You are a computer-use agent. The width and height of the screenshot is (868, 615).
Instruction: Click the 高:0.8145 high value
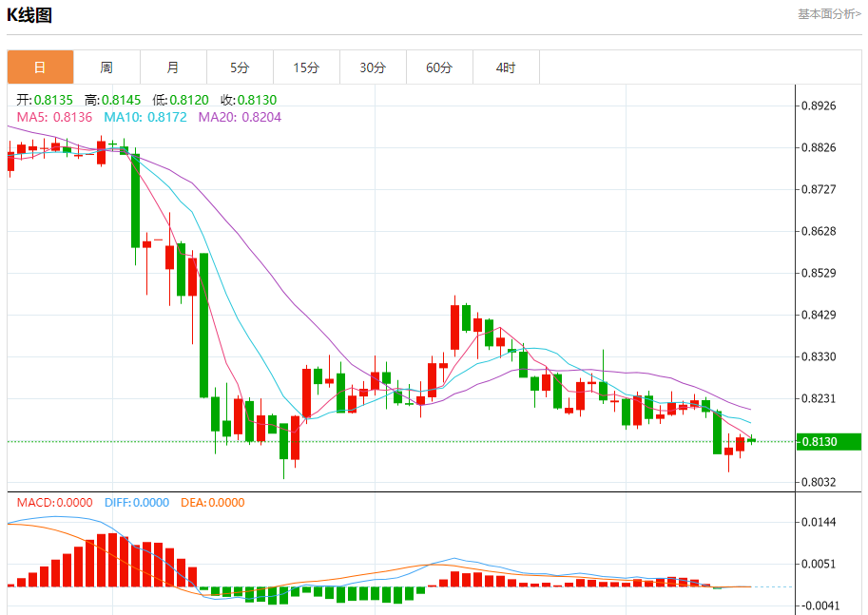click(x=113, y=100)
